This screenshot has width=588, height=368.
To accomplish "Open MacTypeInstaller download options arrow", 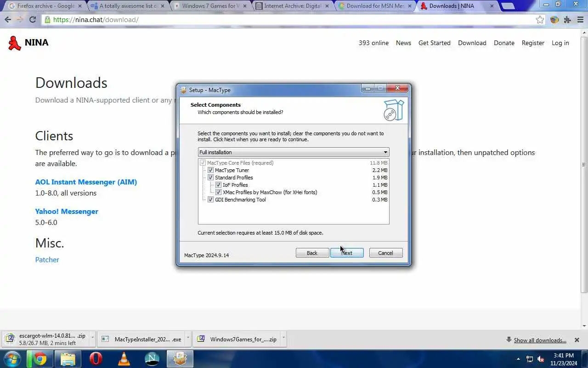I will (x=188, y=339).
